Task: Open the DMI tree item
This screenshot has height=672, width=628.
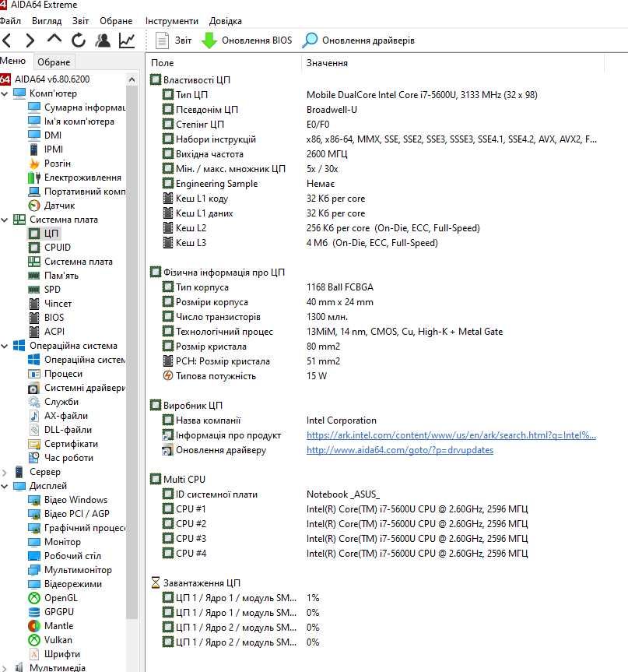Action: pyautogui.click(x=45, y=135)
